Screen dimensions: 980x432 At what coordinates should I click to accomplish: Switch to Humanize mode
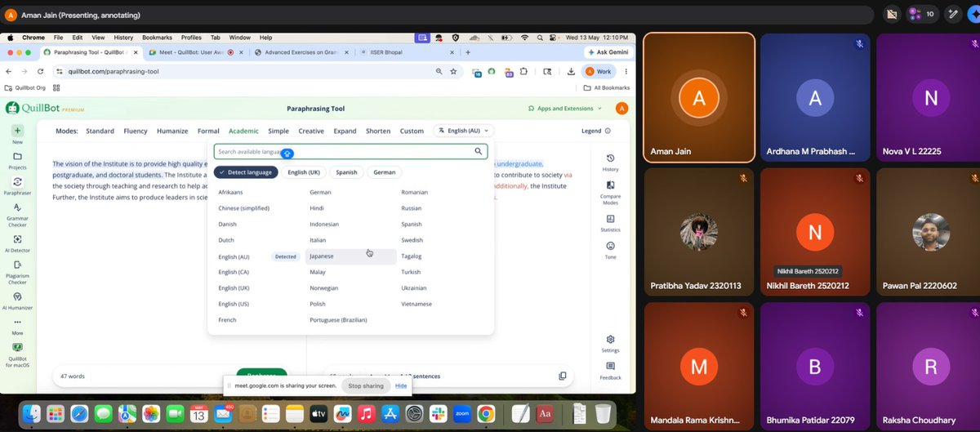pyautogui.click(x=172, y=131)
